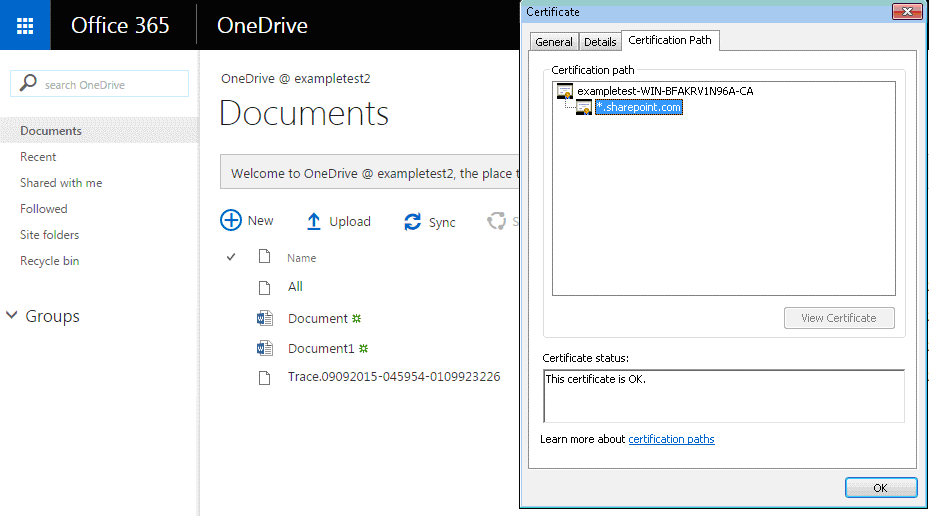Open the certification paths help link
Viewport: 929px width, 516px height.
click(671, 439)
